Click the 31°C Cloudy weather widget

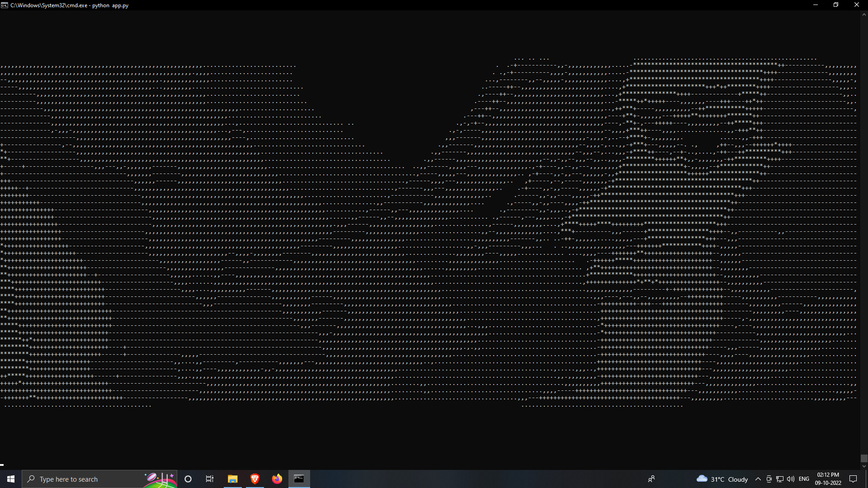(x=722, y=479)
